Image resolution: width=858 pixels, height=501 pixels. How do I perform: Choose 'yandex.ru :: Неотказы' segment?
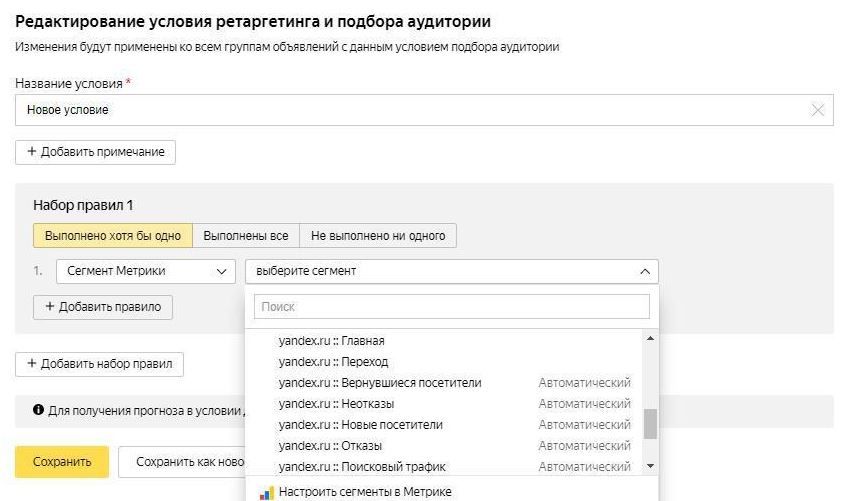444,404
